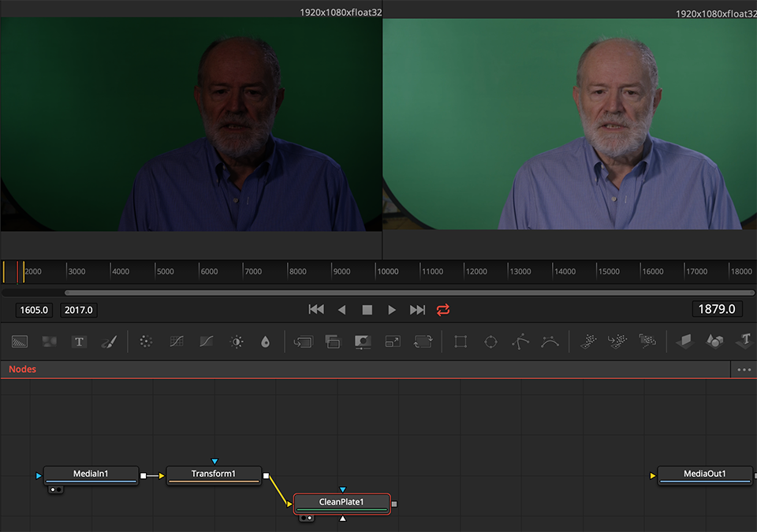Click frame 5000 on the time ruler
757x532 pixels.
coord(165,271)
